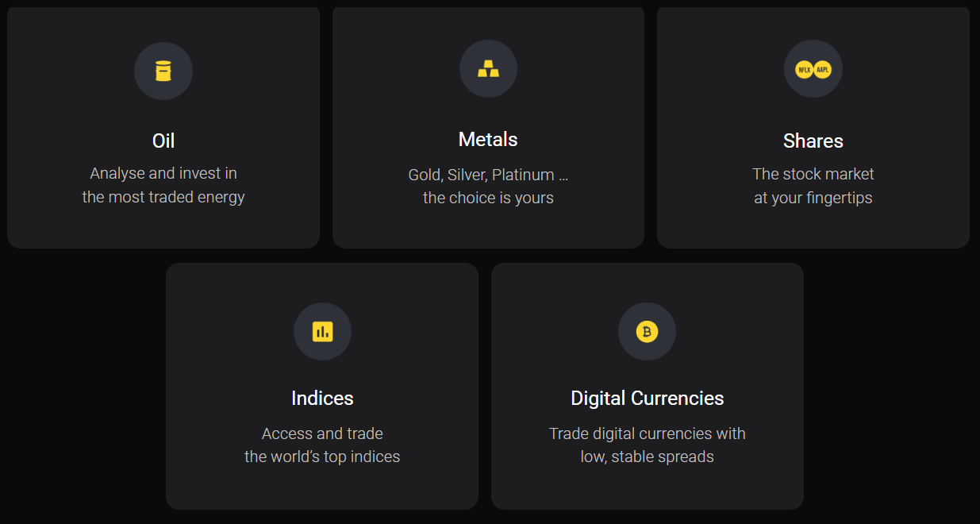Viewport: 980px width, 524px height.
Task: Click the Bitcoin coin icon
Action: tap(647, 332)
